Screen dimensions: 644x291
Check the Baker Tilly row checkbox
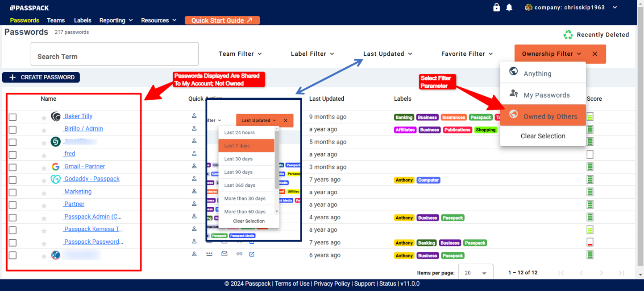[x=12, y=117]
